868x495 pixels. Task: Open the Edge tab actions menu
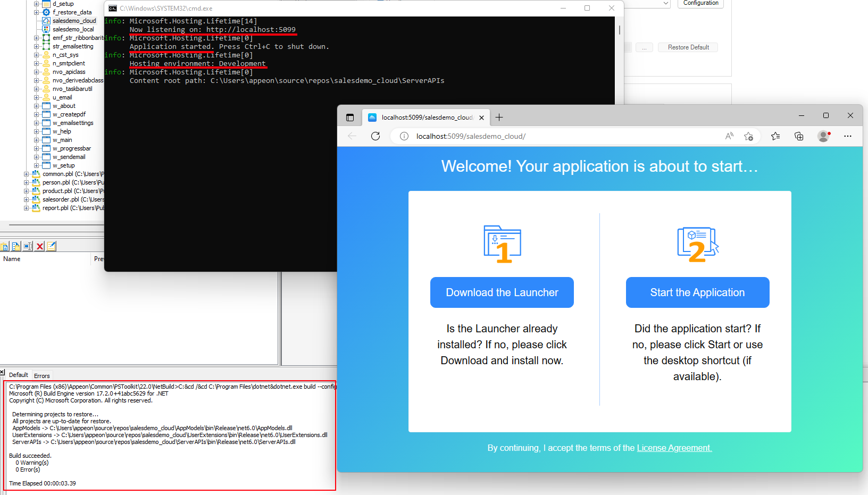point(350,118)
